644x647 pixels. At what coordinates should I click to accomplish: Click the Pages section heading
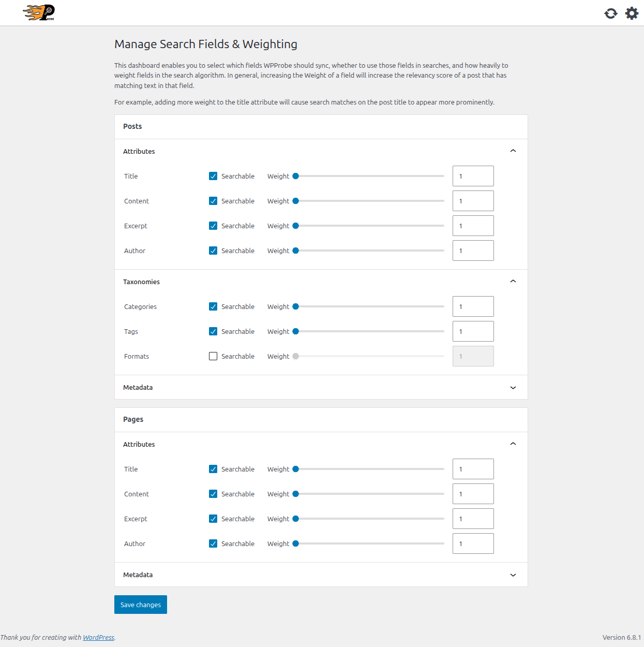click(x=133, y=419)
